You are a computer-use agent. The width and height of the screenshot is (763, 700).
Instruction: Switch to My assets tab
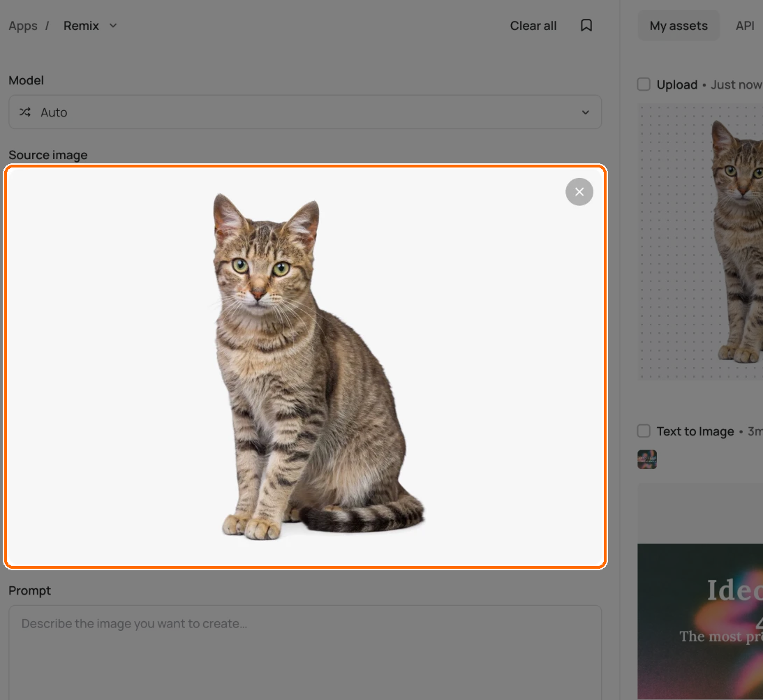coord(679,26)
